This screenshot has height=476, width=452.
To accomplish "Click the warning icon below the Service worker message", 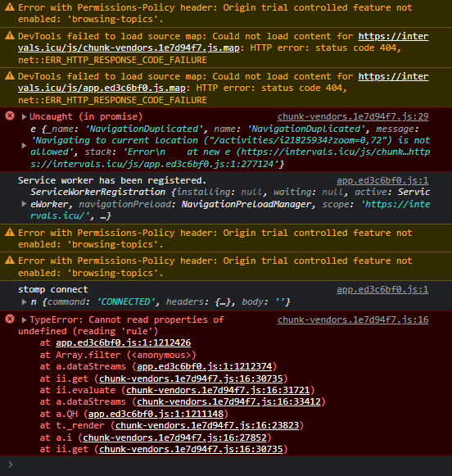I will click(x=10, y=233).
